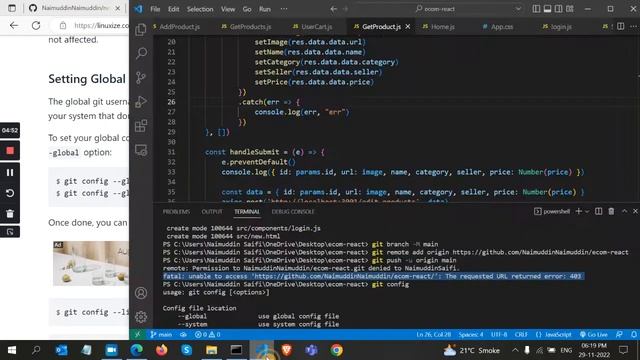
Task: Open the Selection menu
Action: (x=200, y=9)
